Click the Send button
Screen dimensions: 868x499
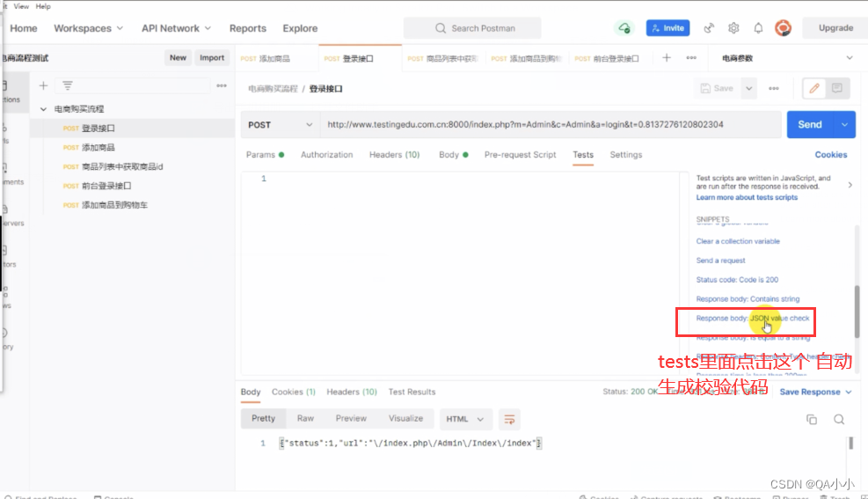pyautogui.click(x=810, y=125)
